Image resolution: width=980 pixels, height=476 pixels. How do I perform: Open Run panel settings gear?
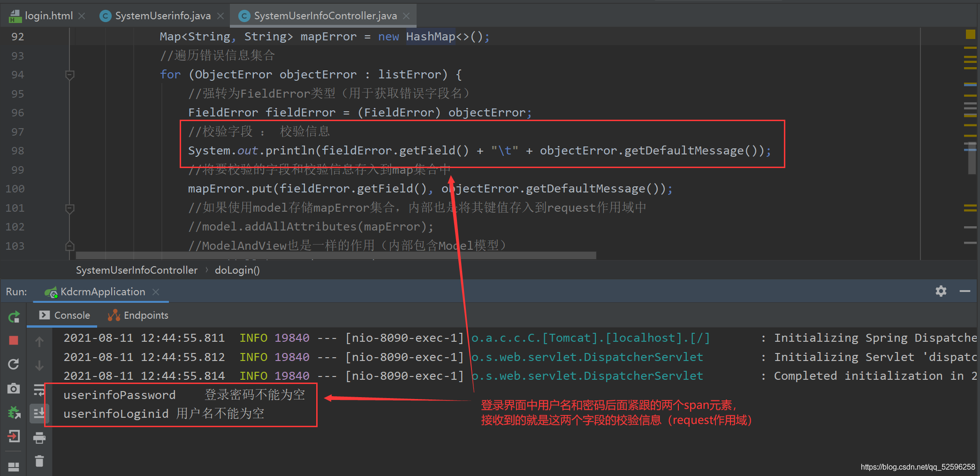[x=941, y=291]
